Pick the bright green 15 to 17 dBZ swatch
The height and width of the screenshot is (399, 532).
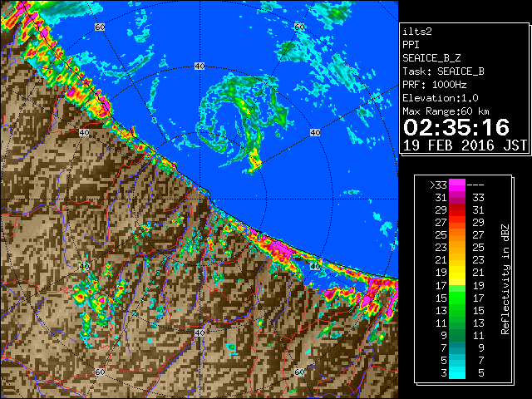tap(457, 298)
